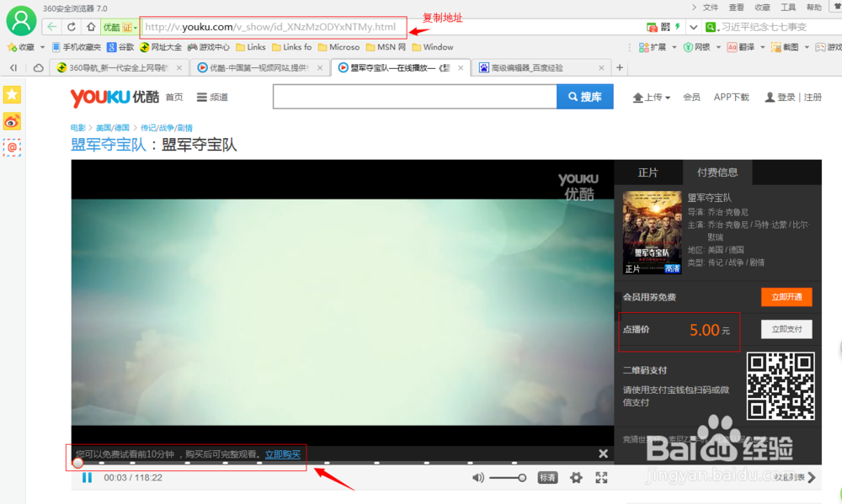Change video quality 标清 selector
Viewport: 842px width, 504px height.
point(548,478)
